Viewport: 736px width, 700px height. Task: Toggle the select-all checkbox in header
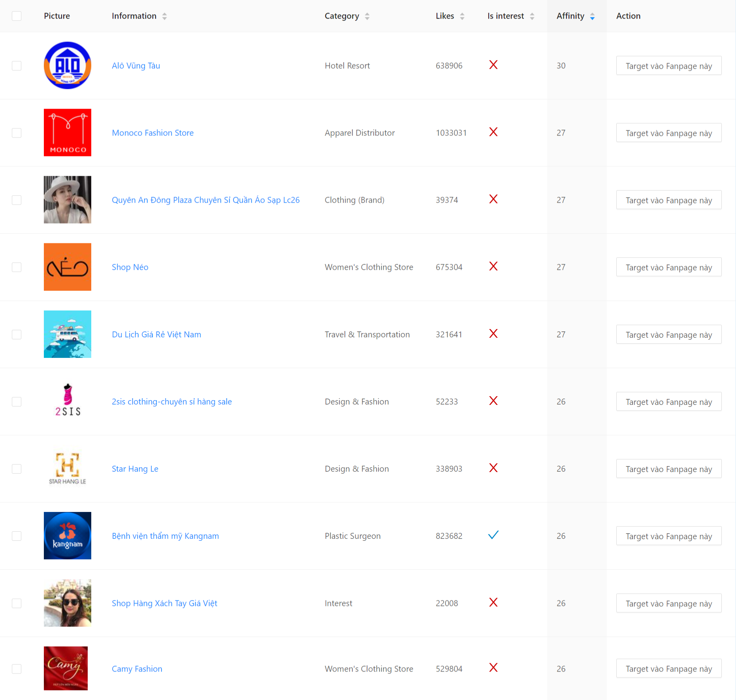[17, 16]
